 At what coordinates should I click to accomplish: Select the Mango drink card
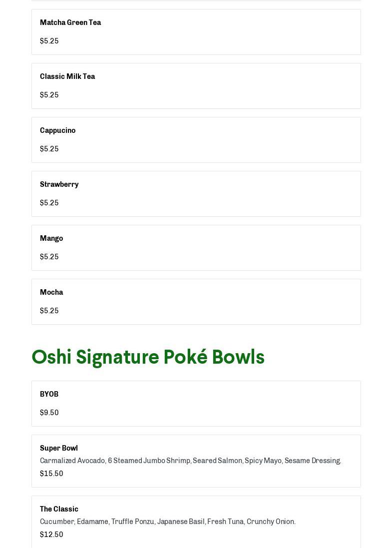click(196, 248)
